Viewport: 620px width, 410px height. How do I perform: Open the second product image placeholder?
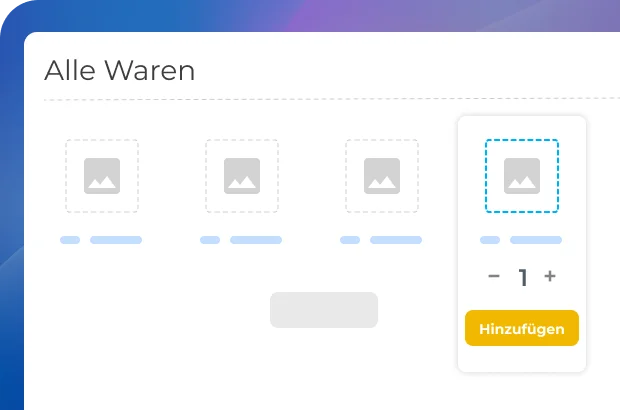[242, 176]
